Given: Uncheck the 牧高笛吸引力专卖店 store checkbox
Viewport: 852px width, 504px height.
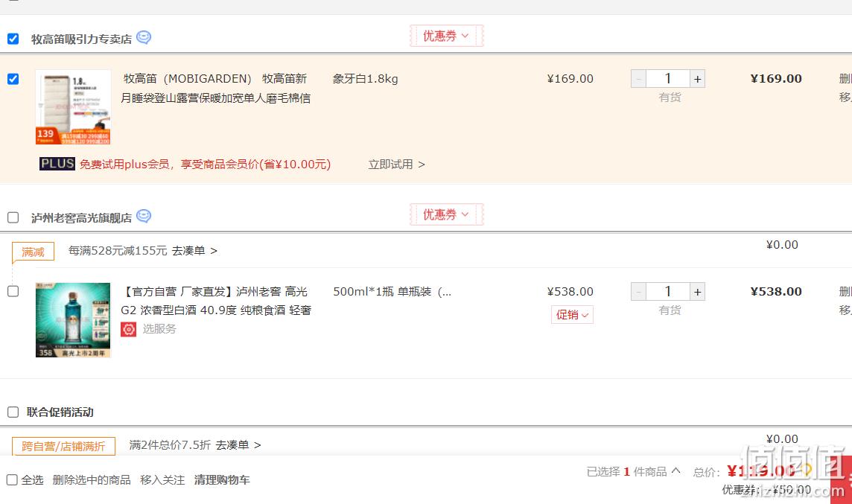Looking at the screenshot, I should pos(13,39).
